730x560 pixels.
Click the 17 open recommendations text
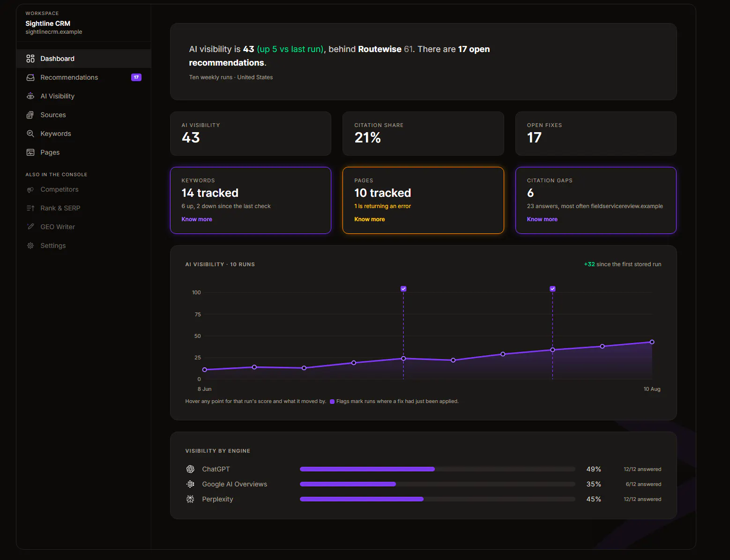(339, 56)
